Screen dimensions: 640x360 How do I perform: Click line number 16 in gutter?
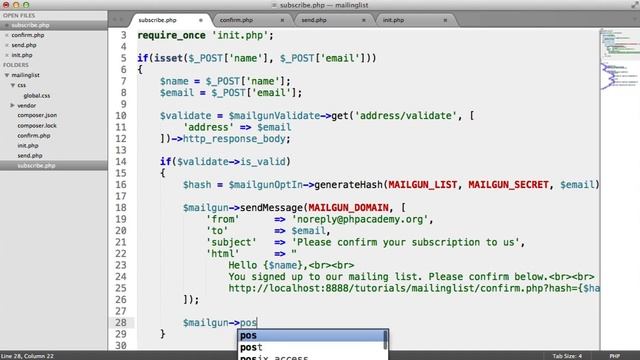120,184
